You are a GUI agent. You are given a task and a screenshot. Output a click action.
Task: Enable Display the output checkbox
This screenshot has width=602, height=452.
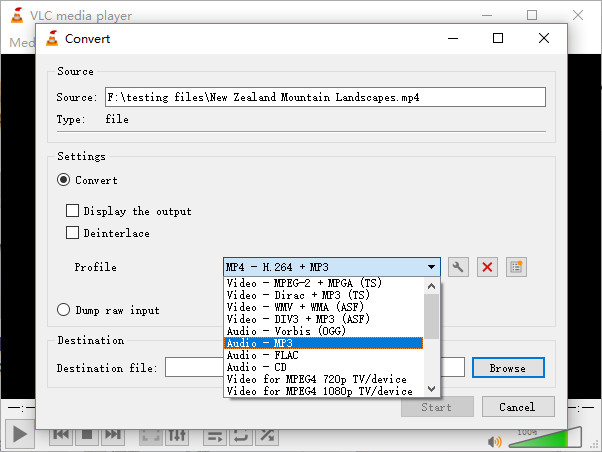pos(72,210)
